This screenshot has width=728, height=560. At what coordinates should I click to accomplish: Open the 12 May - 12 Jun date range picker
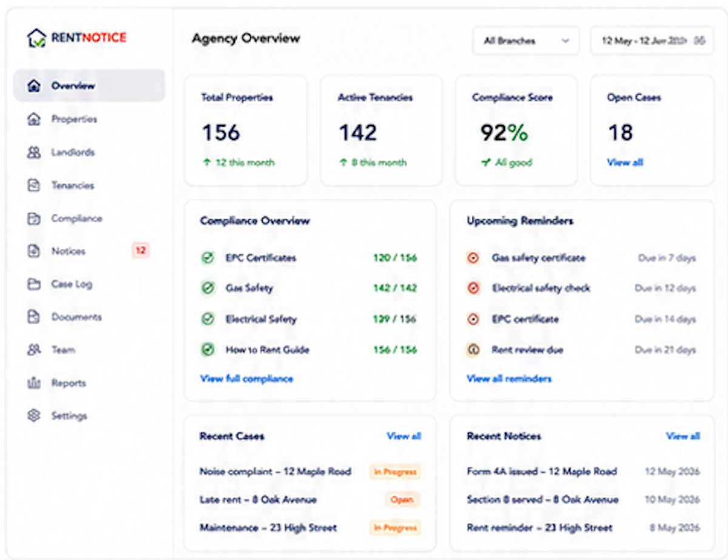click(652, 41)
